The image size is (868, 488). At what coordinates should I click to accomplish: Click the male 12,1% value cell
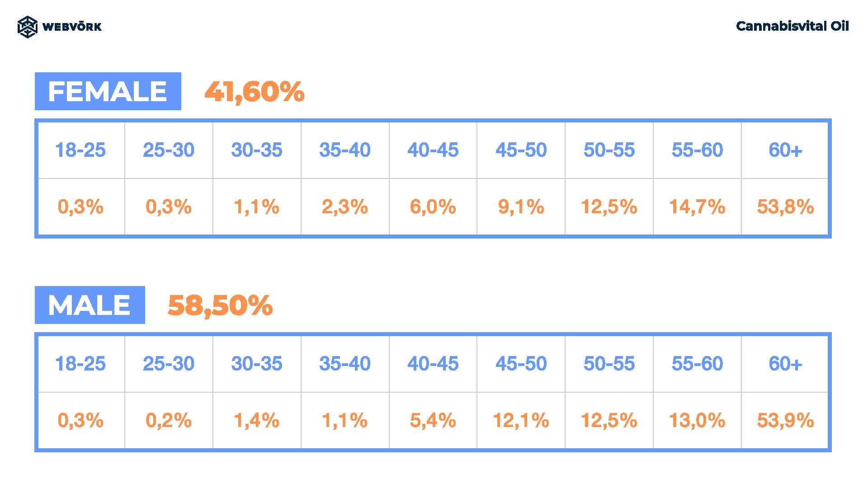pos(521,421)
